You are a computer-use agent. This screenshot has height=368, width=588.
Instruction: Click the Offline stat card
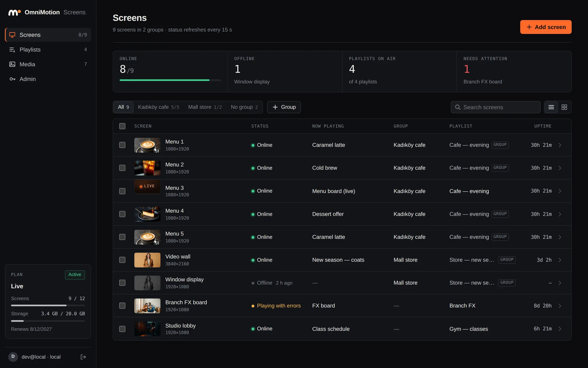pyautogui.click(x=285, y=71)
